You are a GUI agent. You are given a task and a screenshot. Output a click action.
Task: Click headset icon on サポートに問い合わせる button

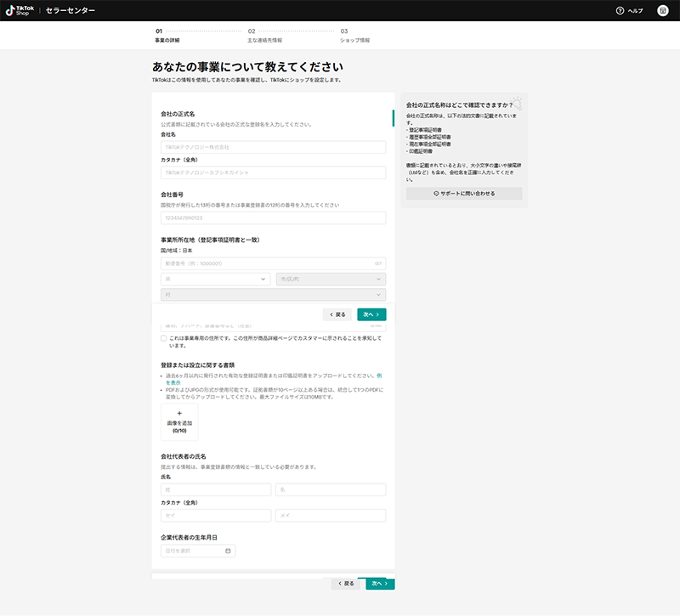(436, 194)
